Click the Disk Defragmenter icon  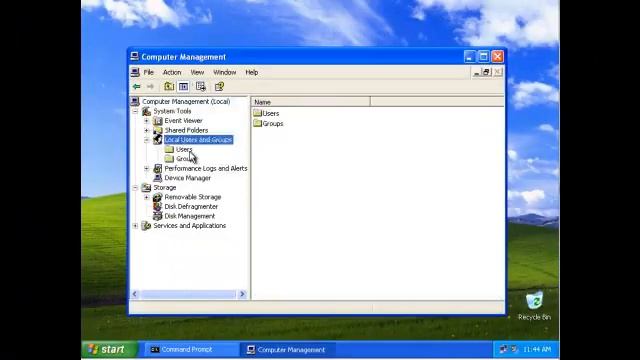tap(158, 207)
